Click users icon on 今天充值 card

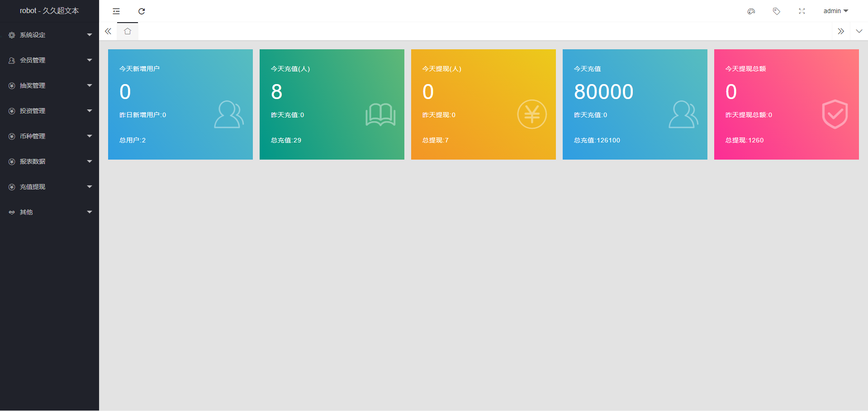[683, 114]
